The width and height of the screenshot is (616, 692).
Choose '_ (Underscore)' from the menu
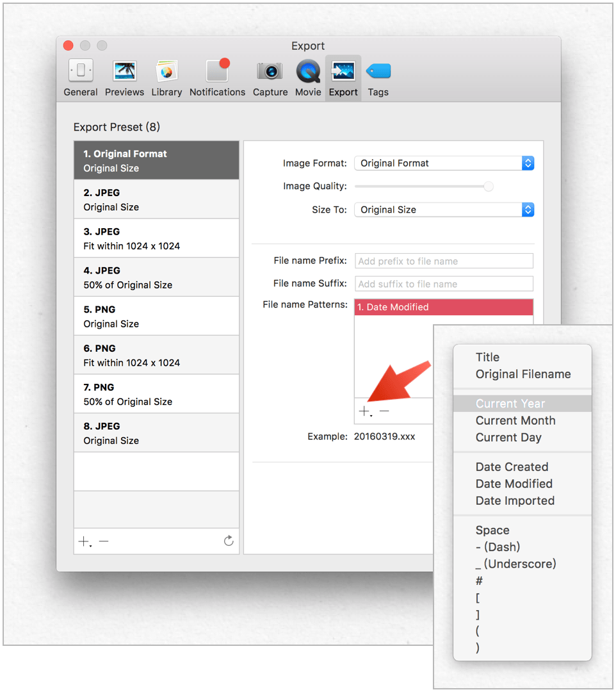coord(523,564)
